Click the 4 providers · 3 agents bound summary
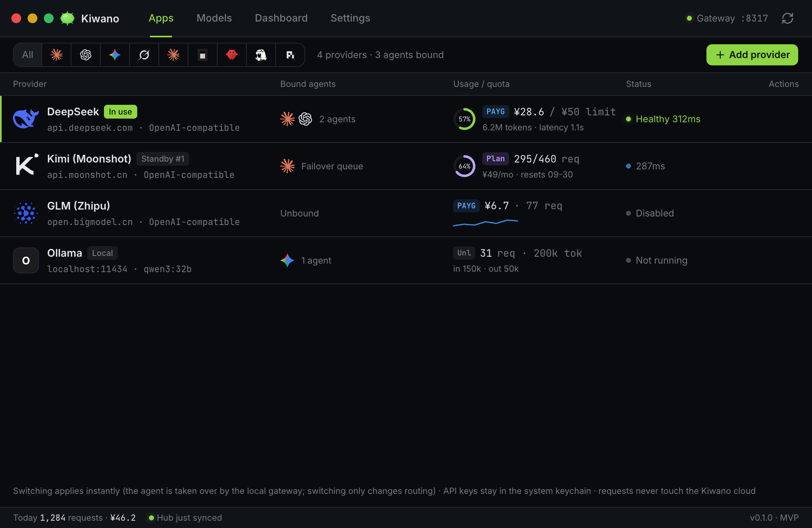The width and height of the screenshot is (812, 528). (x=380, y=55)
